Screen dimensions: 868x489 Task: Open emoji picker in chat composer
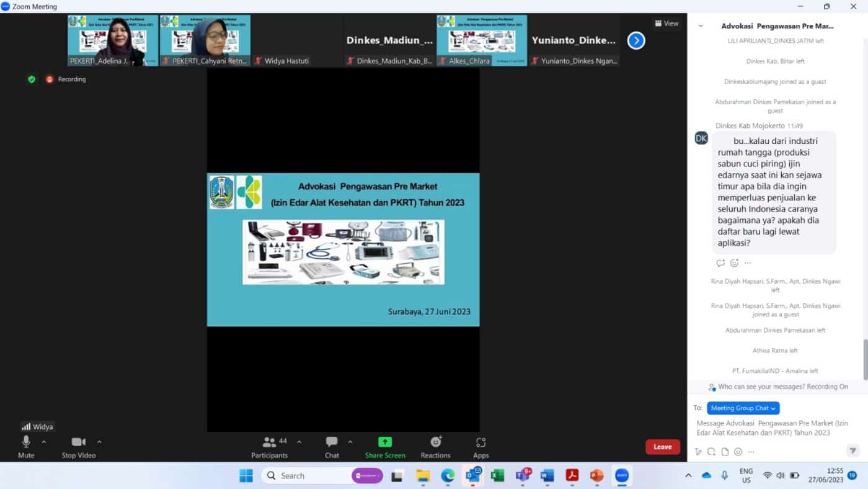tap(738, 452)
